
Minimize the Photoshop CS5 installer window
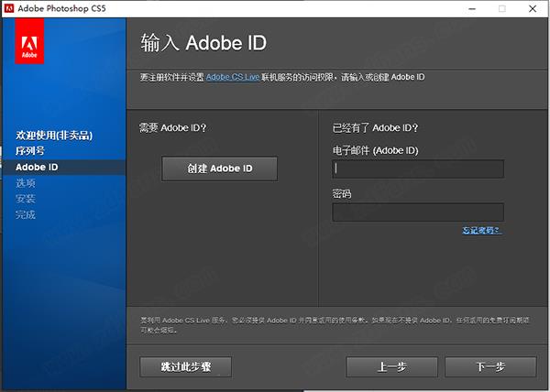[472, 8]
